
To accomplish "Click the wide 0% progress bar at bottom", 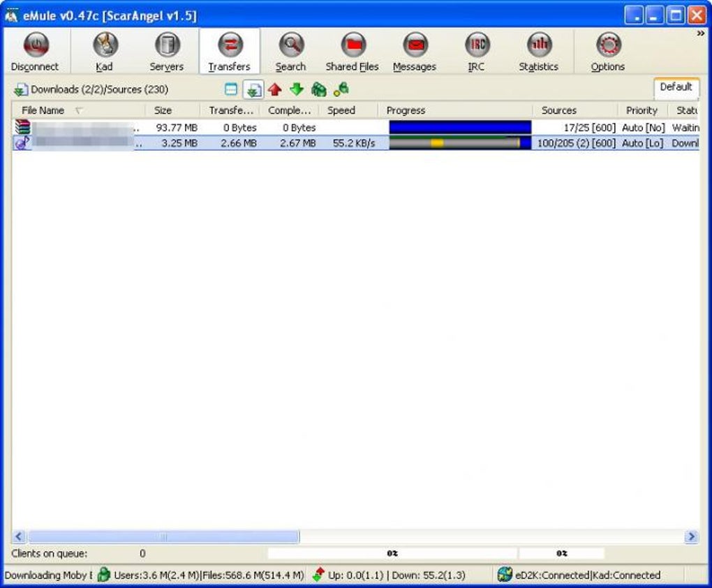I will click(392, 553).
